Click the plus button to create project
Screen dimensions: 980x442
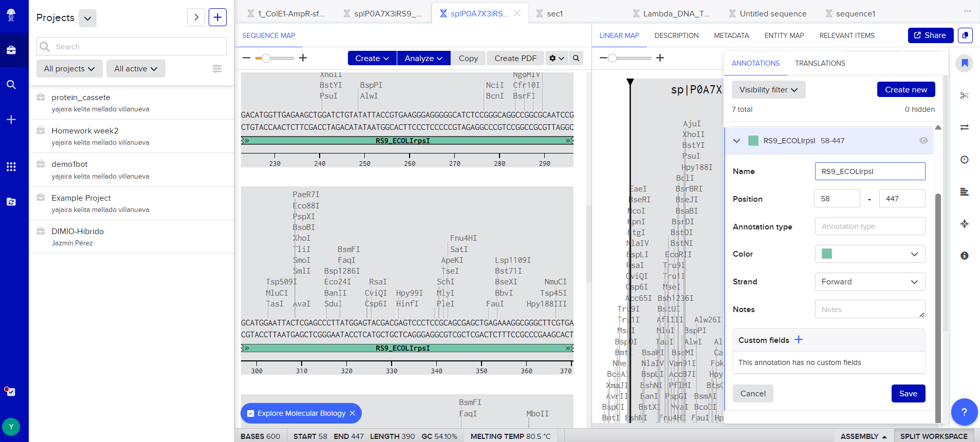(217, 17)
